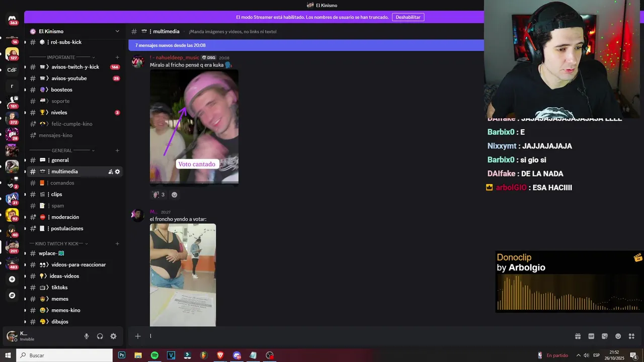Open emoji picker in message bar
Screen dimensions: 644x362
click(x=618, y=336)
